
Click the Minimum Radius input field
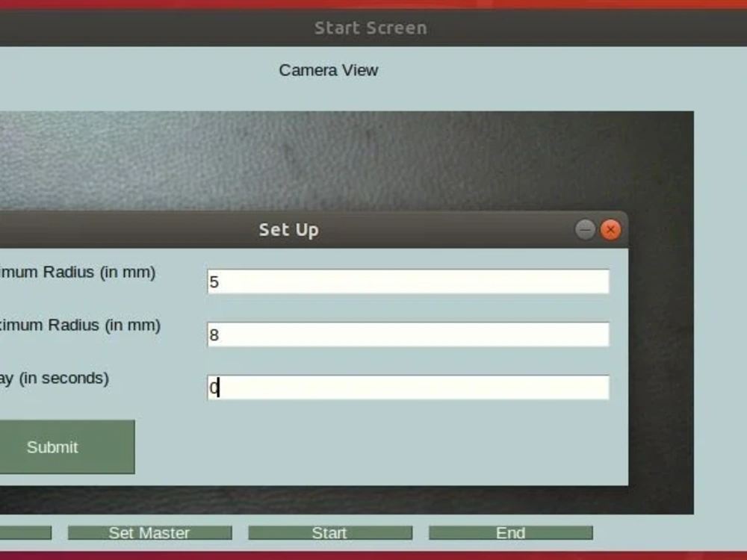click(409, 281)
